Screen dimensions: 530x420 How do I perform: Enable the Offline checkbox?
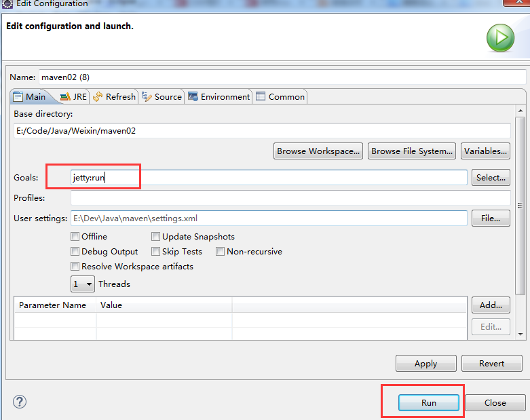75,237
